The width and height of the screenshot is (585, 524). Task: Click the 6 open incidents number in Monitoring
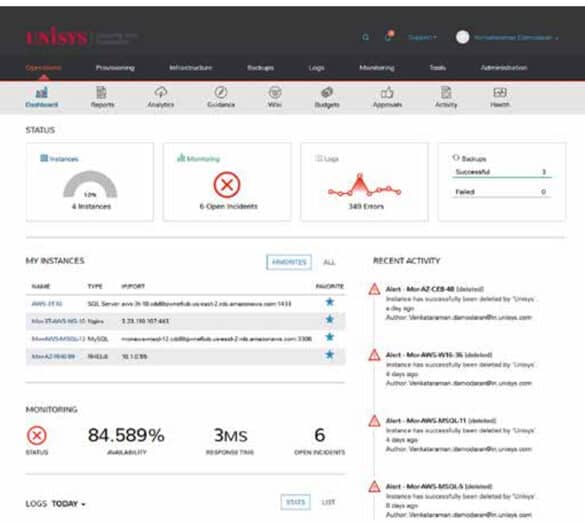click(x=320, y=435)
